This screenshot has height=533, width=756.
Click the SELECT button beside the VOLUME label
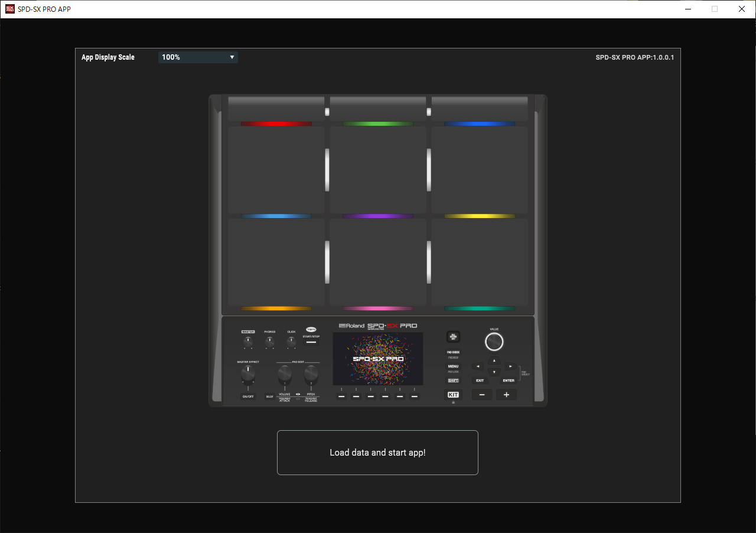[x=270, y=396]
